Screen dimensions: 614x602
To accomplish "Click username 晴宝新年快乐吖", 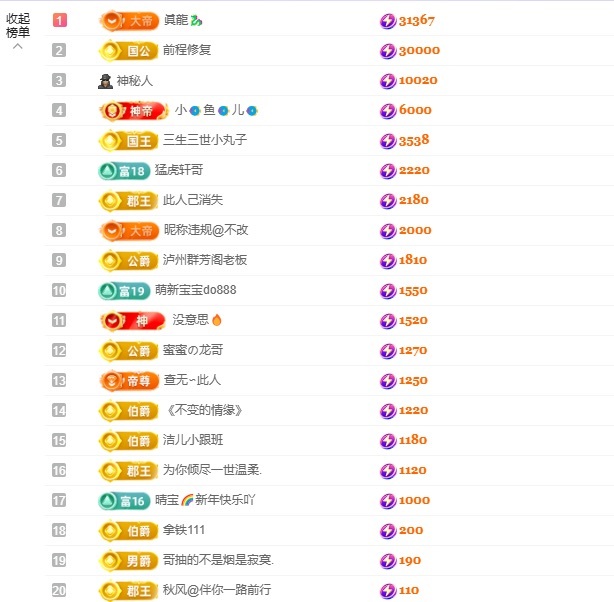I will click(205, 500).
